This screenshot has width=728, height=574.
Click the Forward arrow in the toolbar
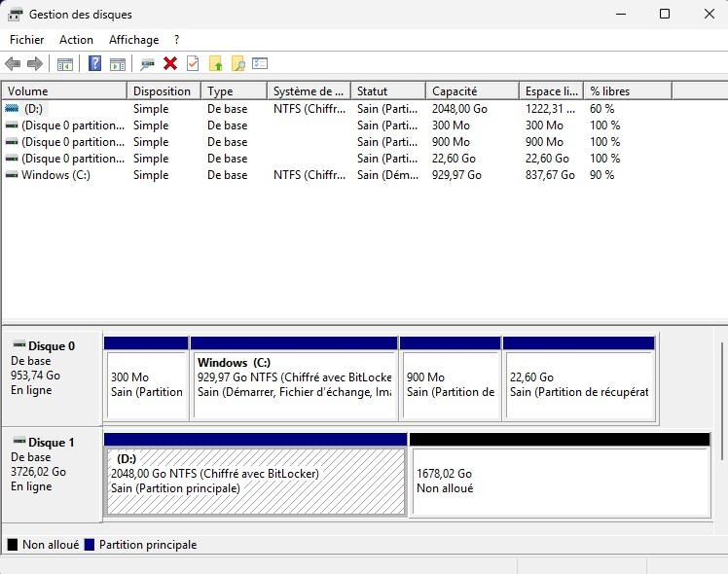point(35,63)
